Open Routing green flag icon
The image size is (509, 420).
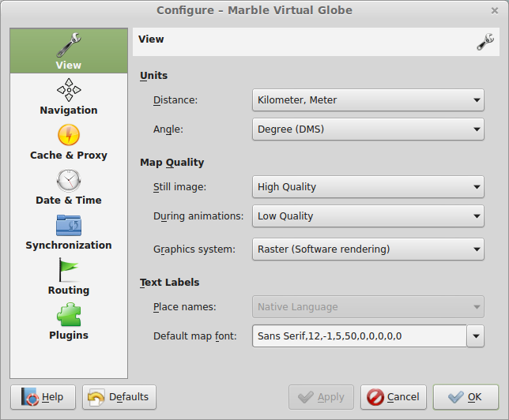69,270
